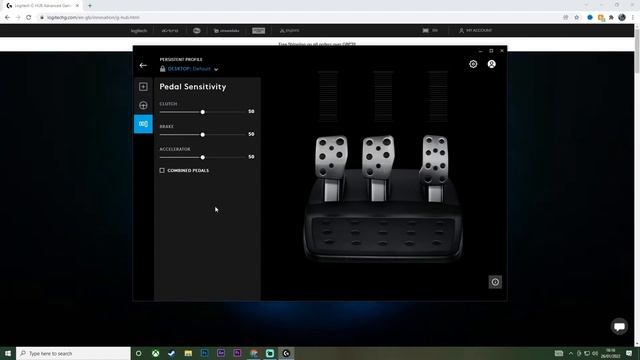The height and width of the screenshot is (360, 640).
Task: Click the logitech brand link in site header
Action: point(139,31)
